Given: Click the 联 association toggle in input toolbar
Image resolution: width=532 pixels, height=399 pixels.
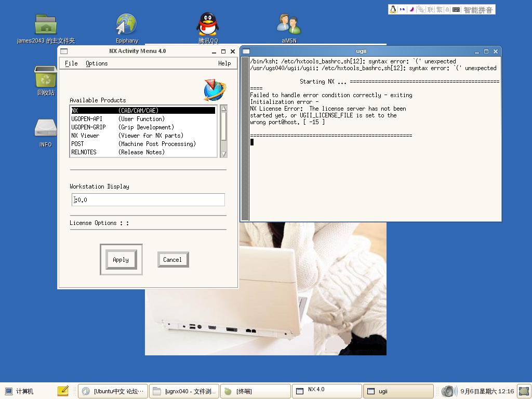Looking at the screenshot, I should click(x=430, y=9).
